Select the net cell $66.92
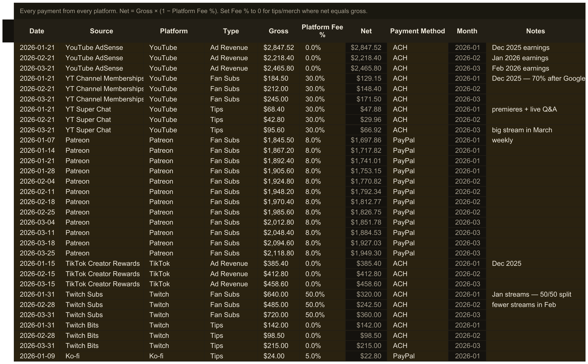This screenshot has height=364, width=588. [x=366, y=130]
